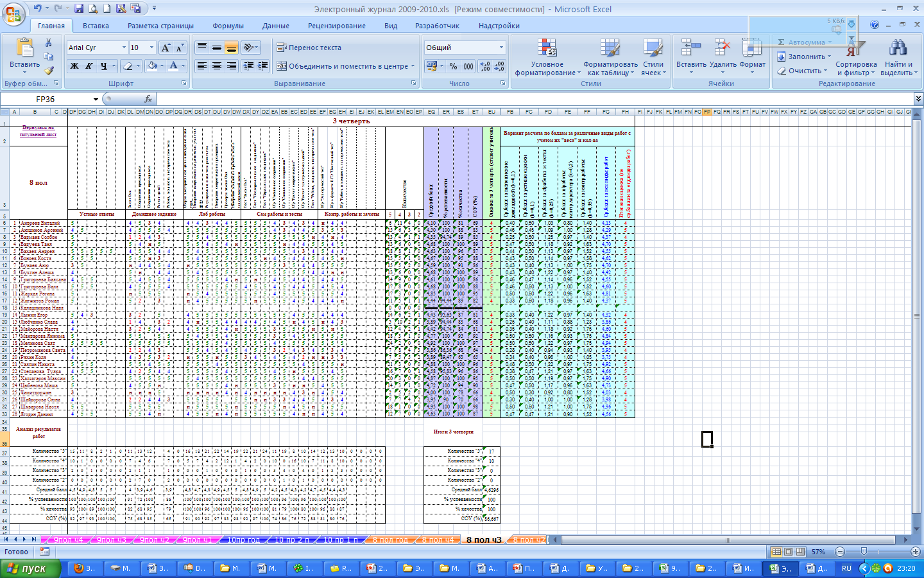Open Условное форматирование dropdown
The image size is (924, 578).
[x=547, y=57]
